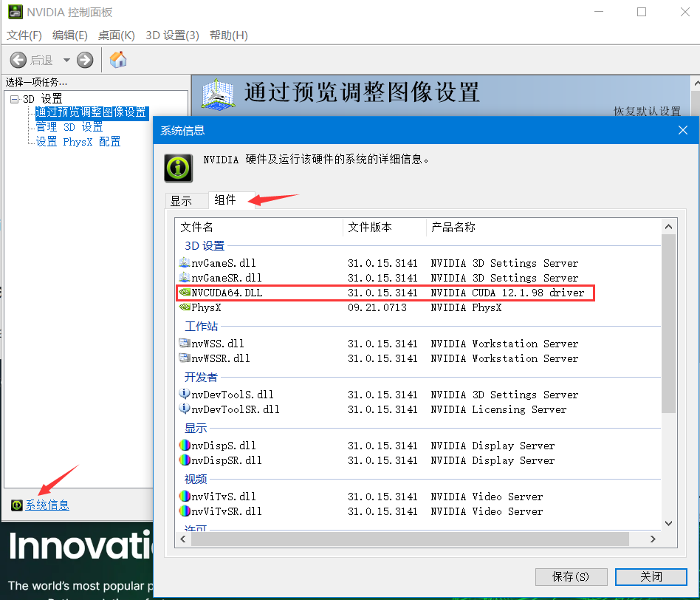
Task: Click the nvDevToolS.dll file icon
Action: pos(185,394)
